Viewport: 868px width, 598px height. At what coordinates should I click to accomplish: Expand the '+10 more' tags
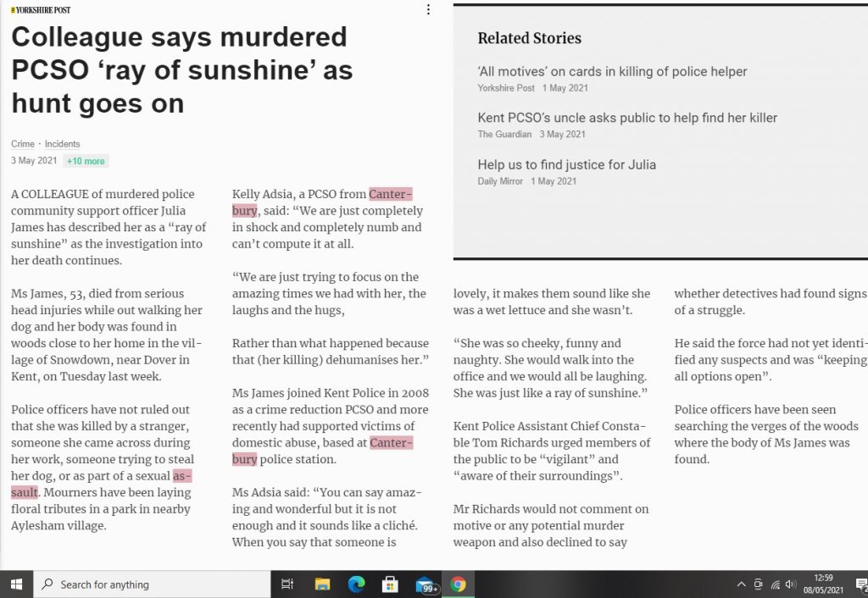(x=86, y=161)
